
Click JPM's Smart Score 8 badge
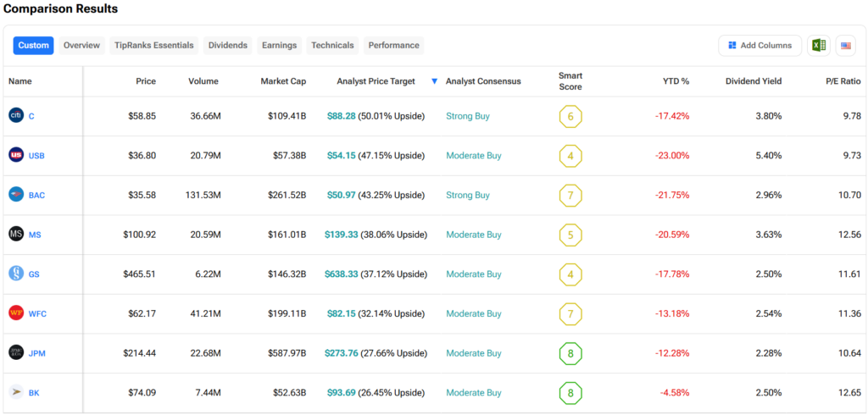tap(570, 353)
